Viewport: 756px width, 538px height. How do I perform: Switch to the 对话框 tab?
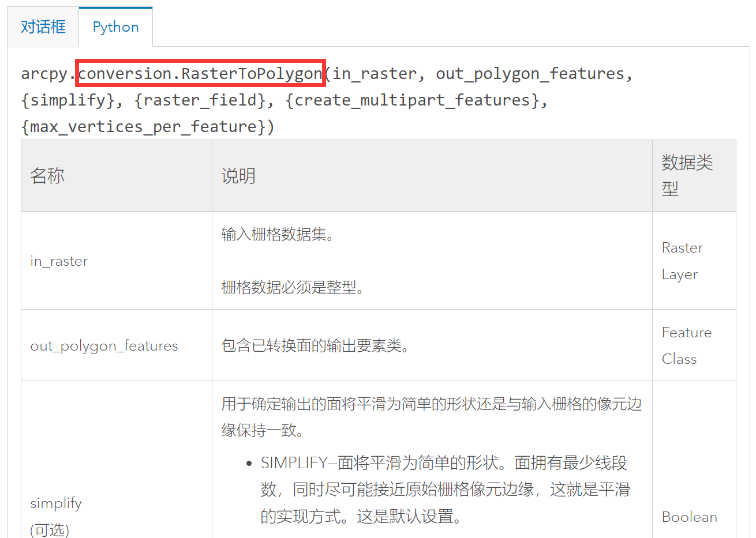click(43, 27)
